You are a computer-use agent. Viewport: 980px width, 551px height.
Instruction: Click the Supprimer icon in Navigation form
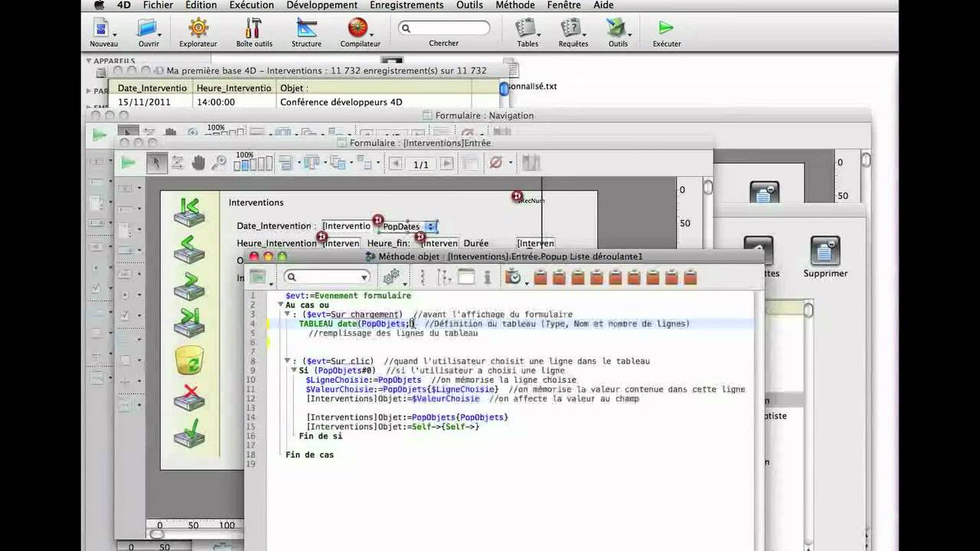click(825, 251)
